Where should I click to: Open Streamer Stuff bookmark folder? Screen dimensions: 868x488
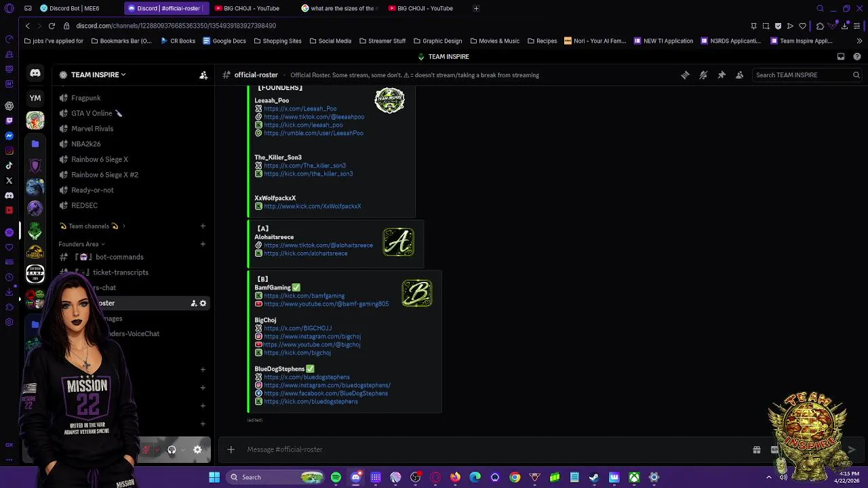coord(382,41)
